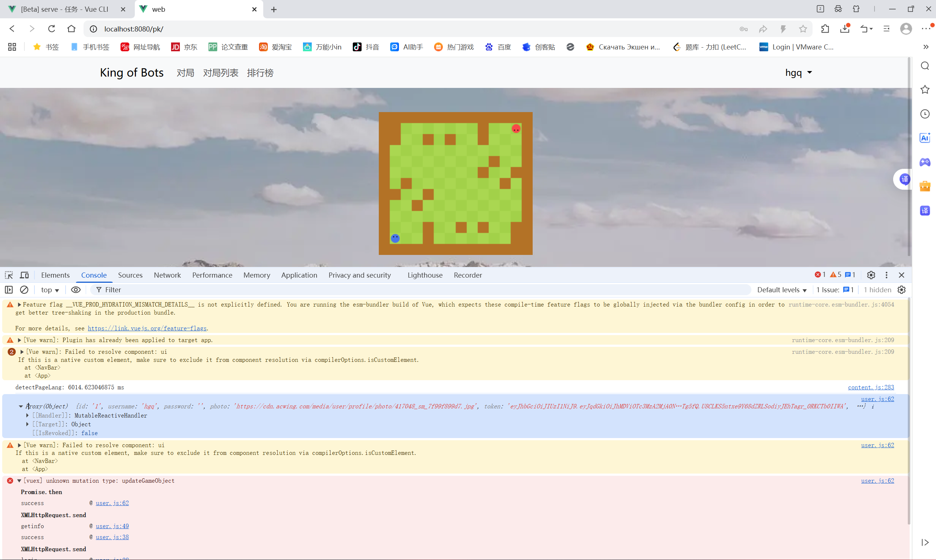Click the inspect element picker icon

pyautogui.click(x=9, y=275)
